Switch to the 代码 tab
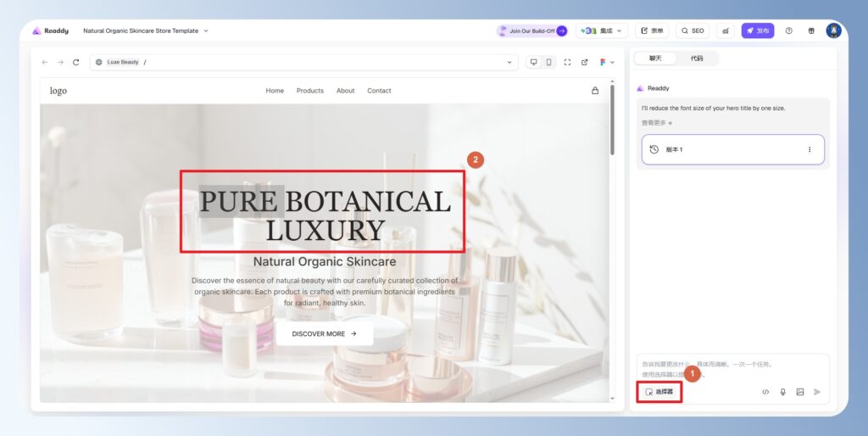The width and height of the screenshot is (868, 436). [697, 59]
